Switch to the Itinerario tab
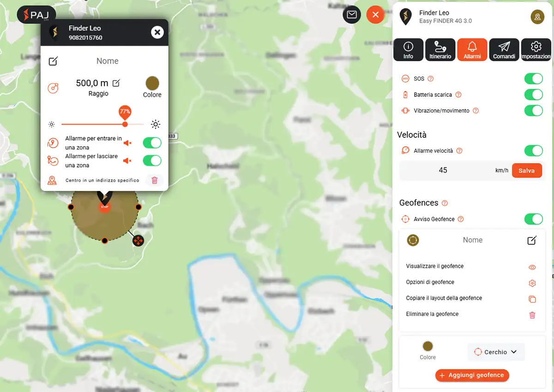This screenshot has height=392, width=554. pyautogui.click(x=440, y=50)
